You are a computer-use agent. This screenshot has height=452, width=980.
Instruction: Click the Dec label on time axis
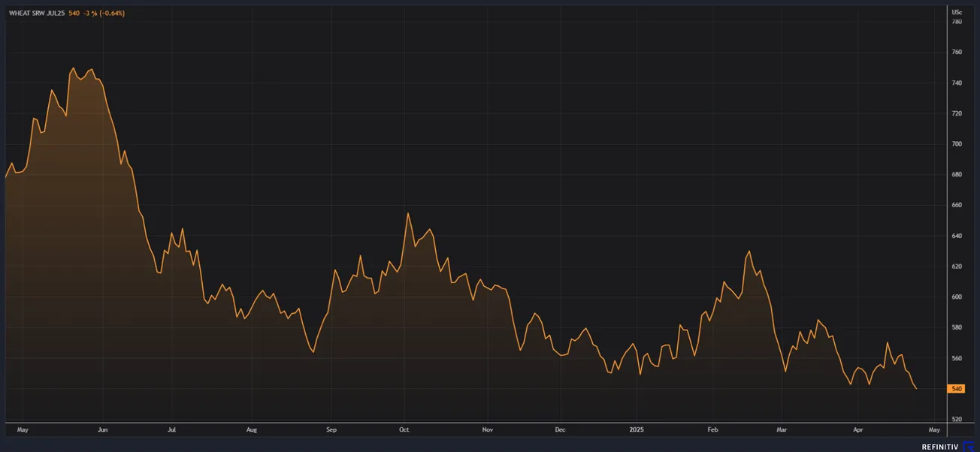coord(560,430)
